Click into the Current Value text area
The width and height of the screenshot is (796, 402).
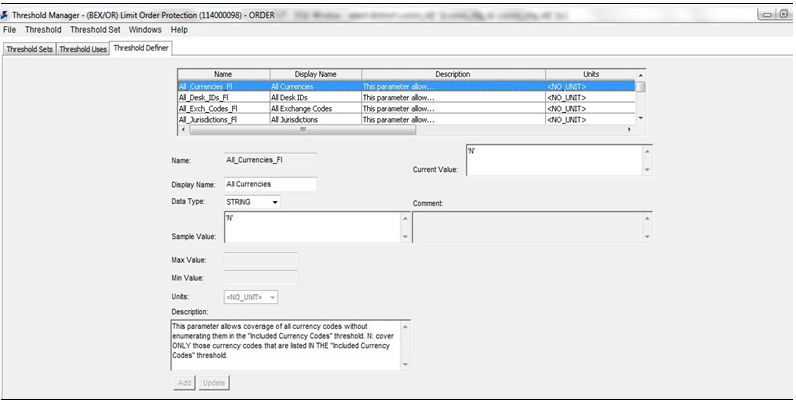click(554, 160)
